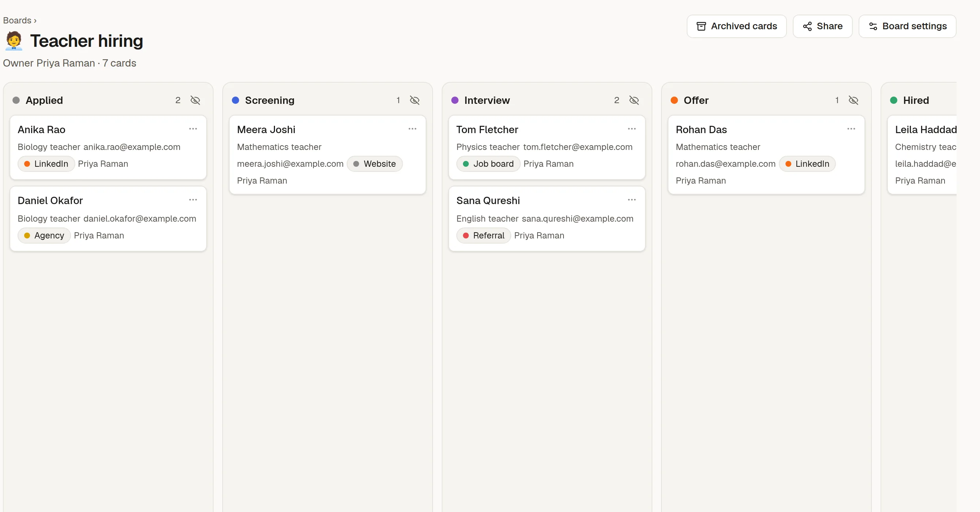Click LinkedIn tag on Anika Rao card
Screen dimensions: 980x512
pyautogui.click(x=46, y=164)
